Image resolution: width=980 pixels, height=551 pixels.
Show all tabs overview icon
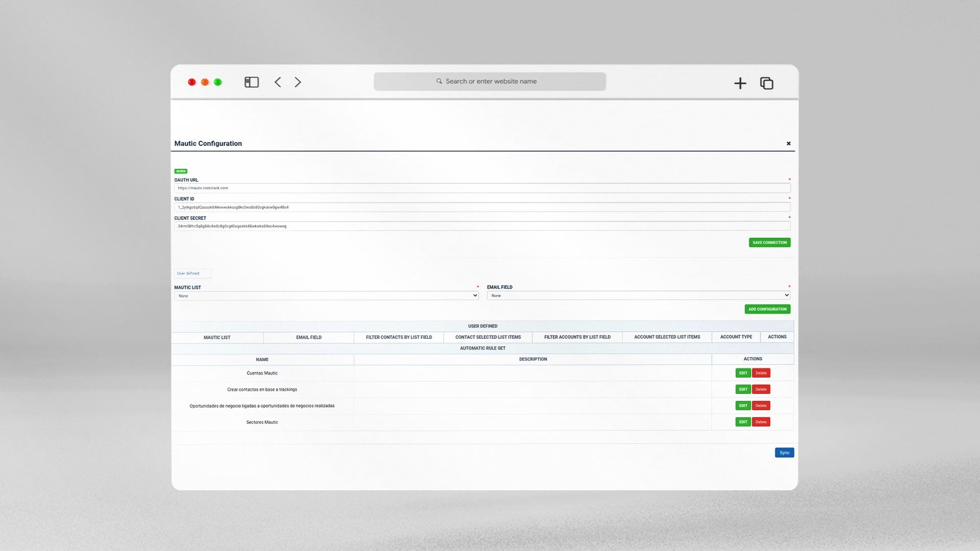click(x=767, y=83)
